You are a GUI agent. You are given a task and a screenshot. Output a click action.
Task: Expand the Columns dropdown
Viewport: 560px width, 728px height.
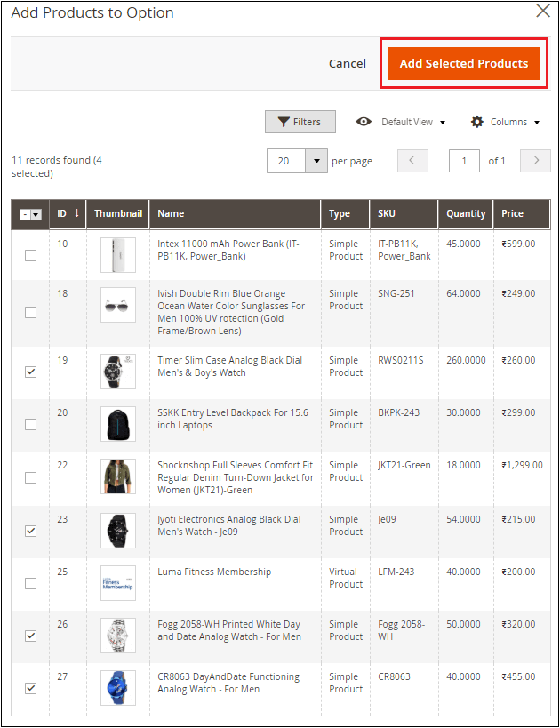[515, 122]
